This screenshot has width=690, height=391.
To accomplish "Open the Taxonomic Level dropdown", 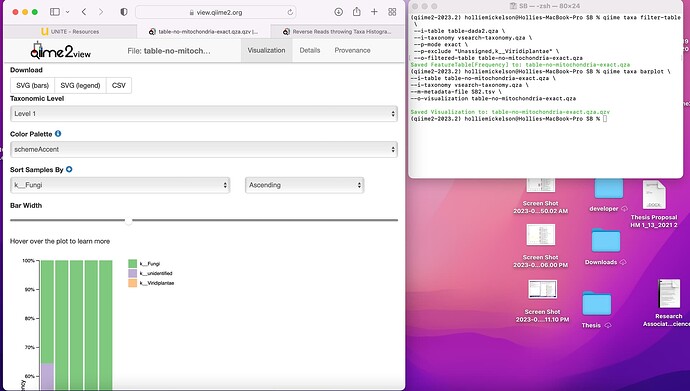I will pyautogui.click(x=204, y=114).
